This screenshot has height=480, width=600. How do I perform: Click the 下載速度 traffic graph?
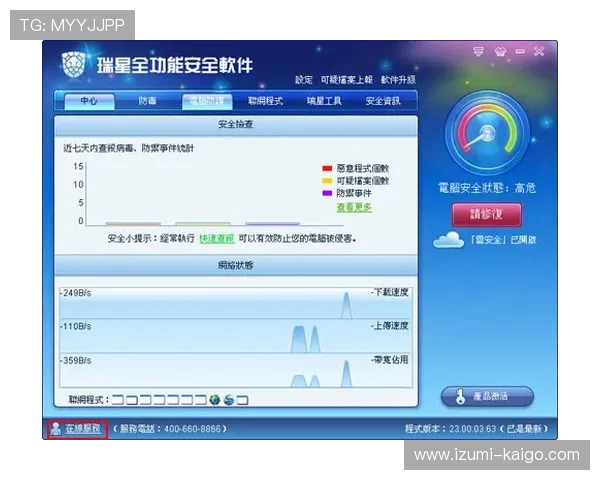point(236,303)
